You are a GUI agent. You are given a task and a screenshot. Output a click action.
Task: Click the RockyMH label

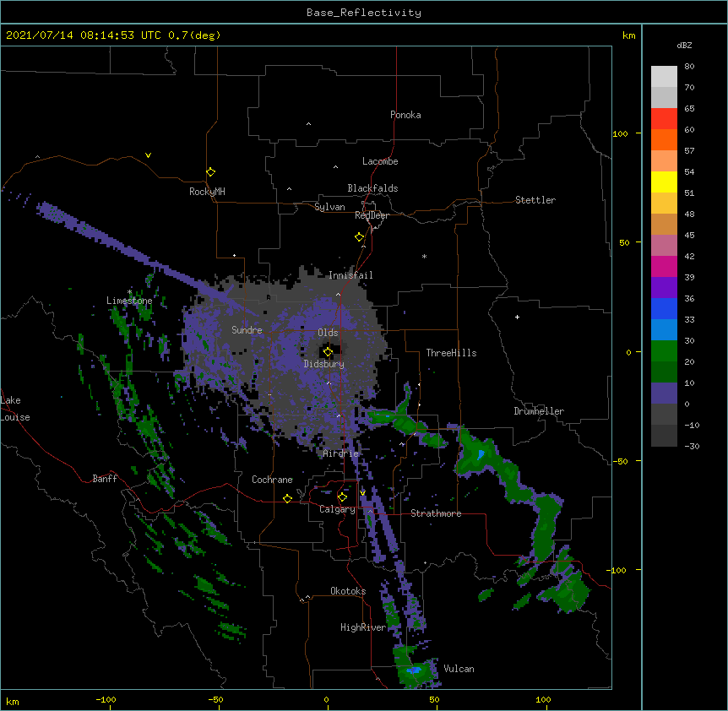[207, 192]
